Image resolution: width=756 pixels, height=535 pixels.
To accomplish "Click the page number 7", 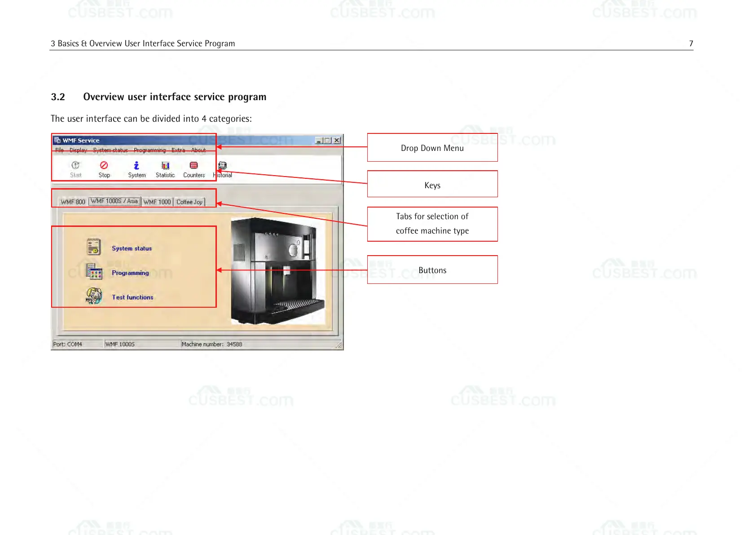I will [691, 44].
